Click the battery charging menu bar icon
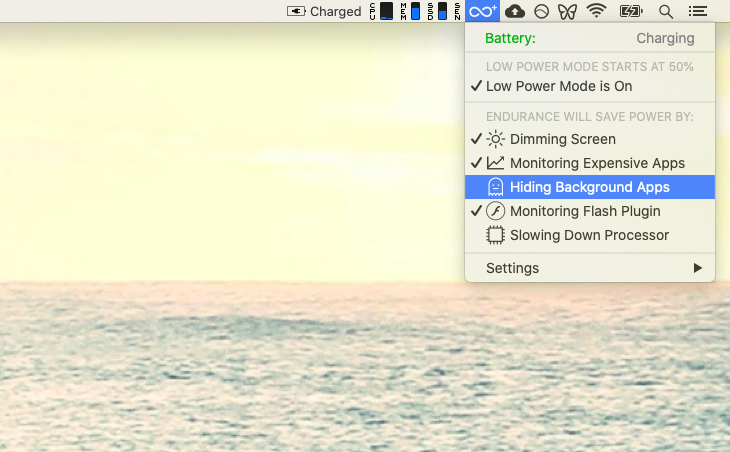This screenshot has width=730, height=452. pos(631,11)
